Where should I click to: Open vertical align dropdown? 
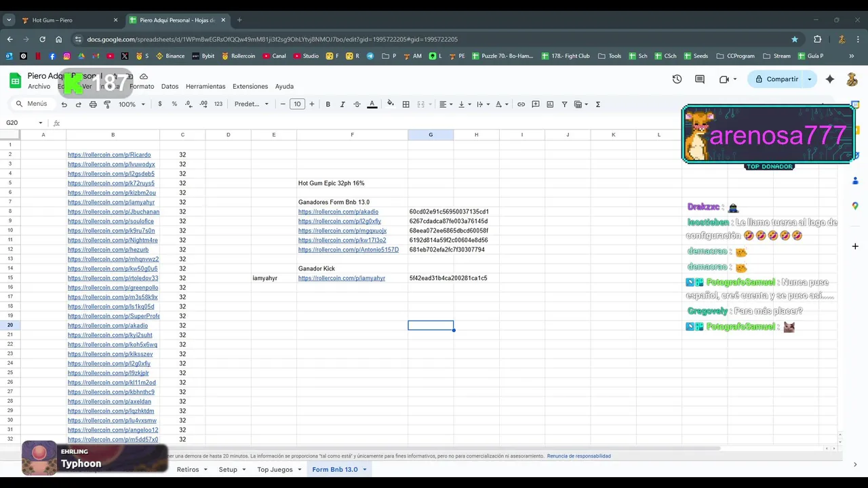click(463, 104)
